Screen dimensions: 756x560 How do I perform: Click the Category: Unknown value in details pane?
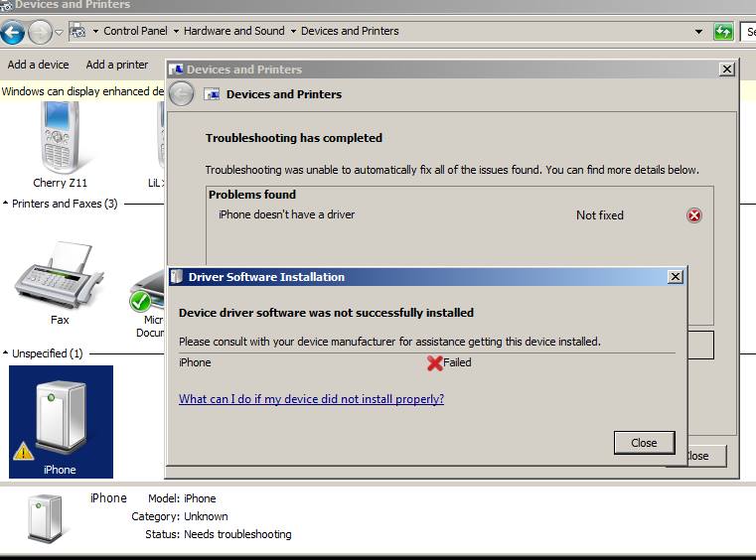point(206,516)
